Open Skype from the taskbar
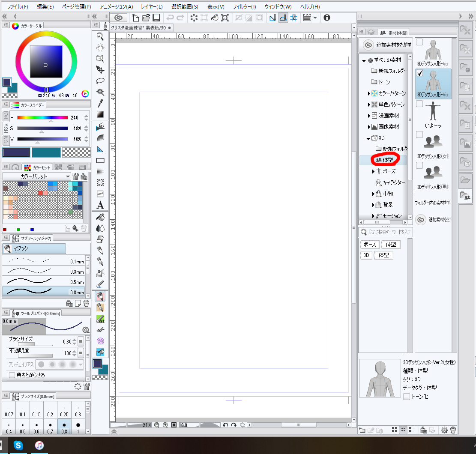This screenshot has width=476, height=454. tap(18, 445)
